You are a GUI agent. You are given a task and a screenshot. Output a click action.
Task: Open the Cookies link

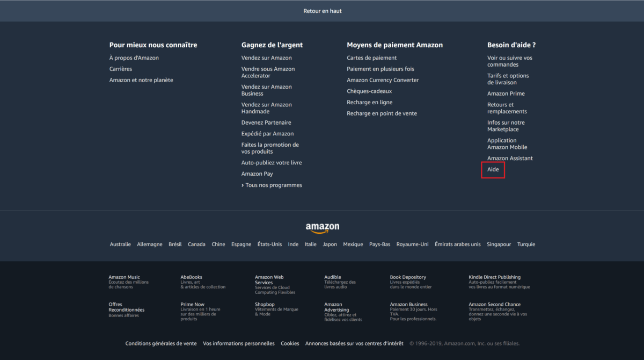click(290, 343)
